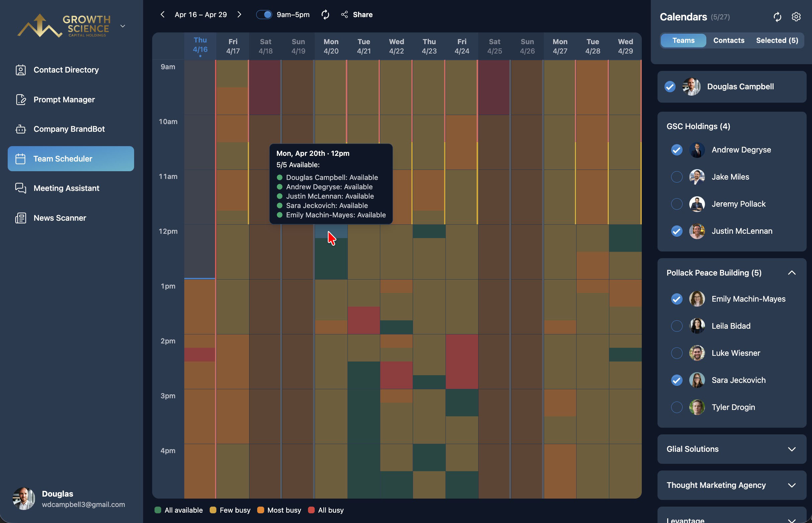The image size is (812, 523).
Task: Select Team Scheduler in sidebar
Action: click(71, 159)
